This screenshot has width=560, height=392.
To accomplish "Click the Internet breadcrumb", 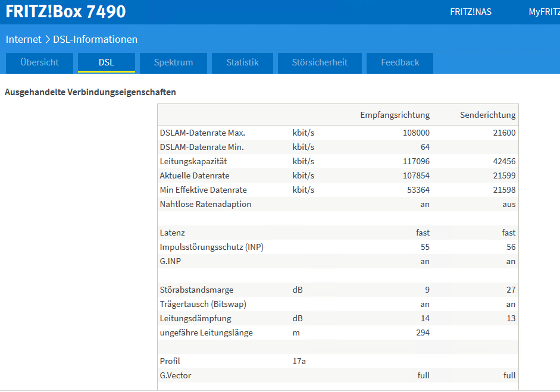I will click(24, 39).
